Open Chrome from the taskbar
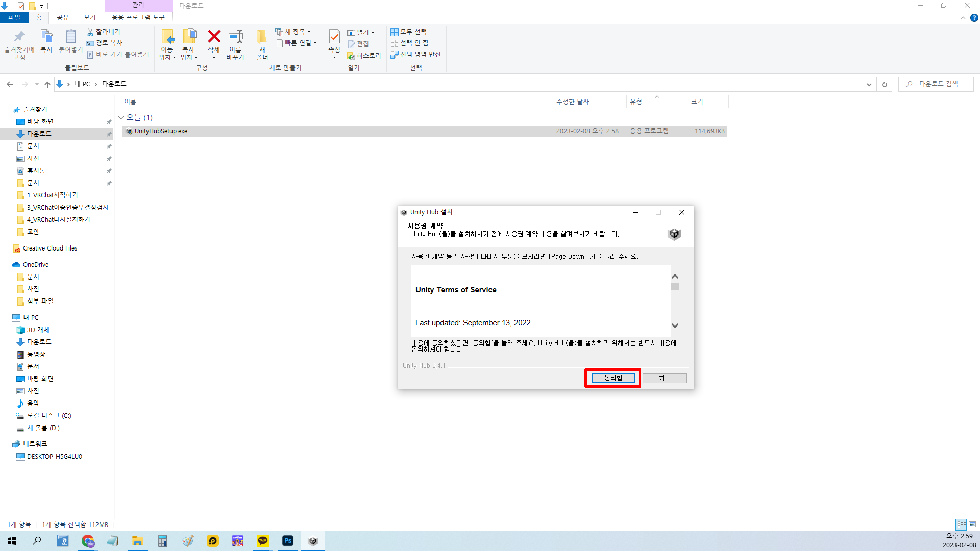The height and width of the screenshot is (551, 980). coord(88,541)
